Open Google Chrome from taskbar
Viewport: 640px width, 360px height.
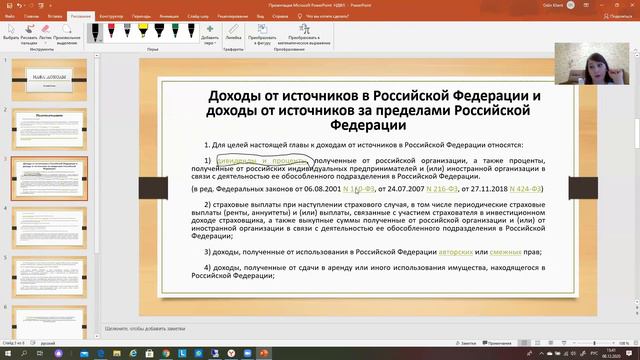point(166,353)
